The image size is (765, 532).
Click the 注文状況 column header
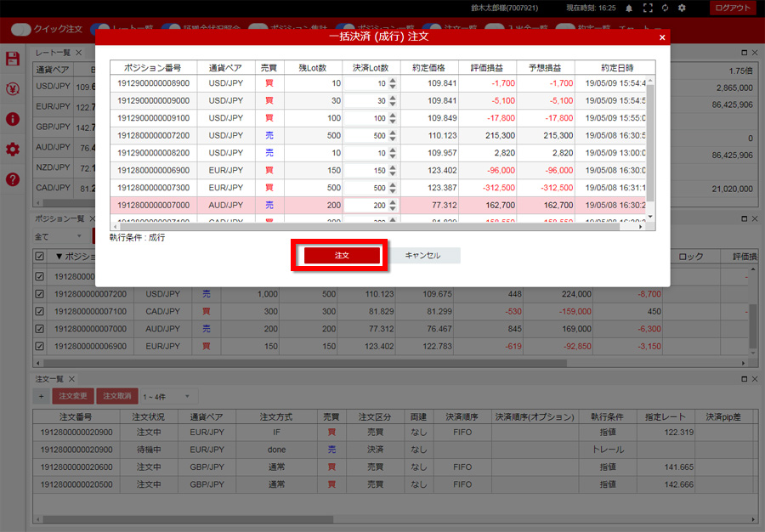(x=148, y=417)
